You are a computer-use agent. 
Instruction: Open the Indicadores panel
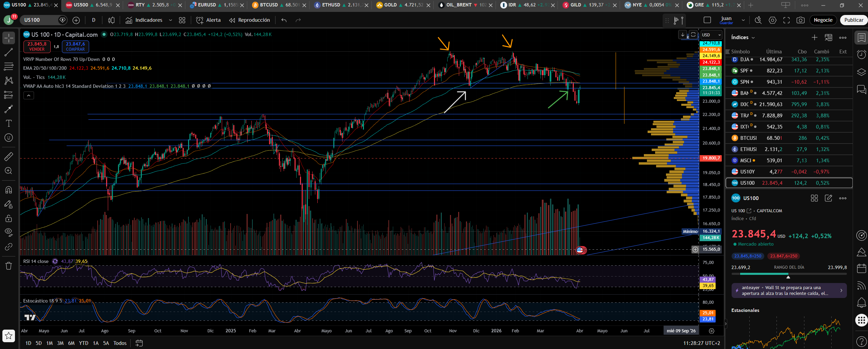pyautogui.click(x=144, y=20)
